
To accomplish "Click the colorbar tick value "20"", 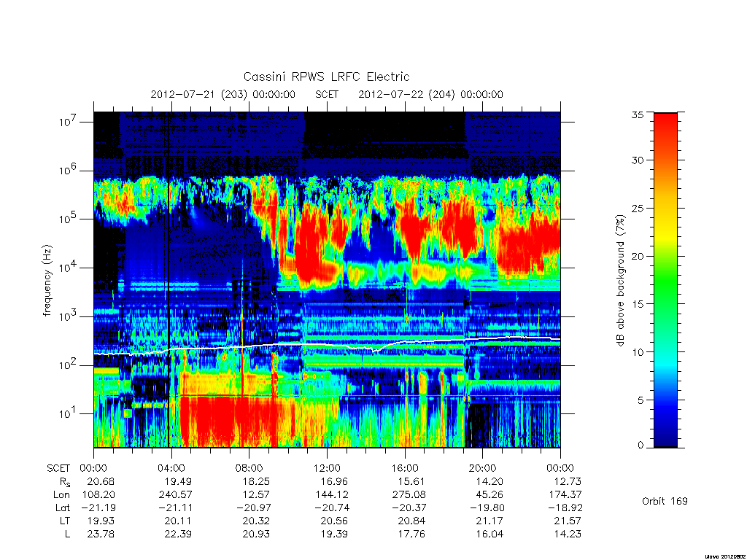I will pyautogui.click(x=637, y=256).
